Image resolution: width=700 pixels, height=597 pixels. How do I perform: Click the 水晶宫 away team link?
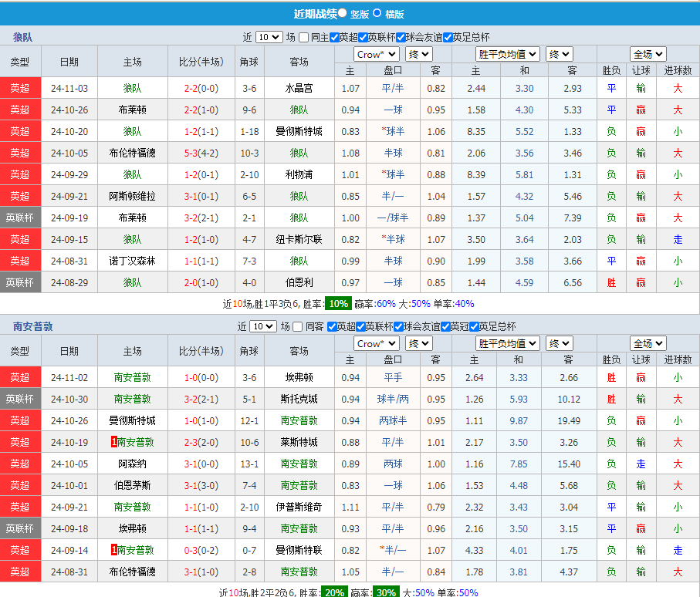coord(299,87)
